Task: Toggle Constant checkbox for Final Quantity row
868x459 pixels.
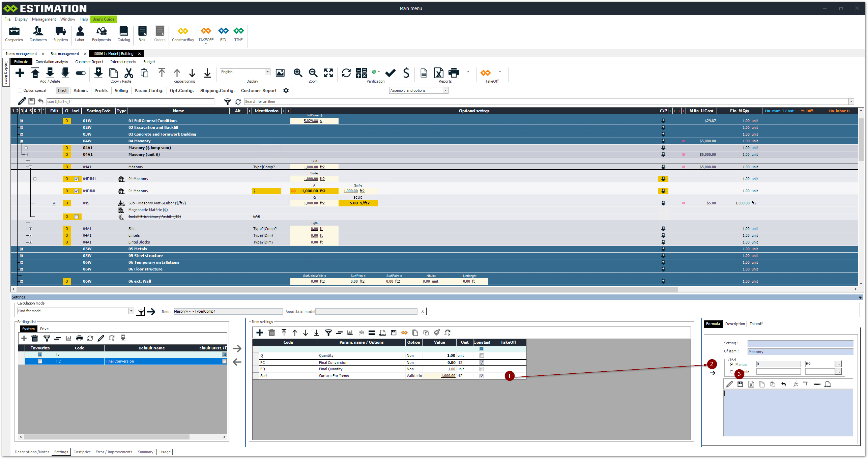Action: (482, 369)
